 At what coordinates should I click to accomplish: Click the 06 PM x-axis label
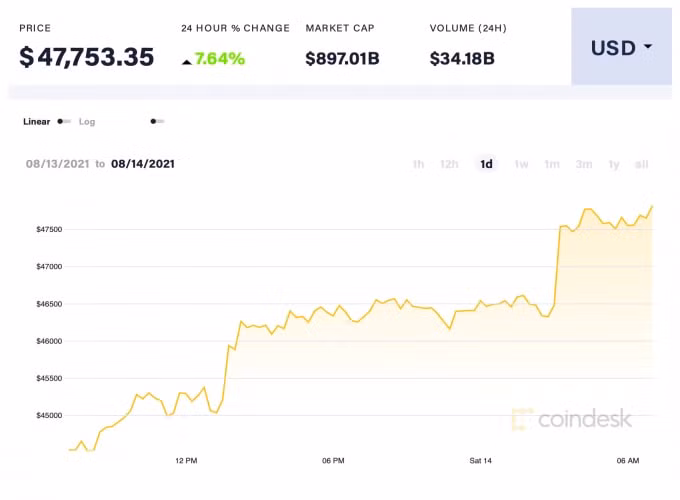click(333, 461)
